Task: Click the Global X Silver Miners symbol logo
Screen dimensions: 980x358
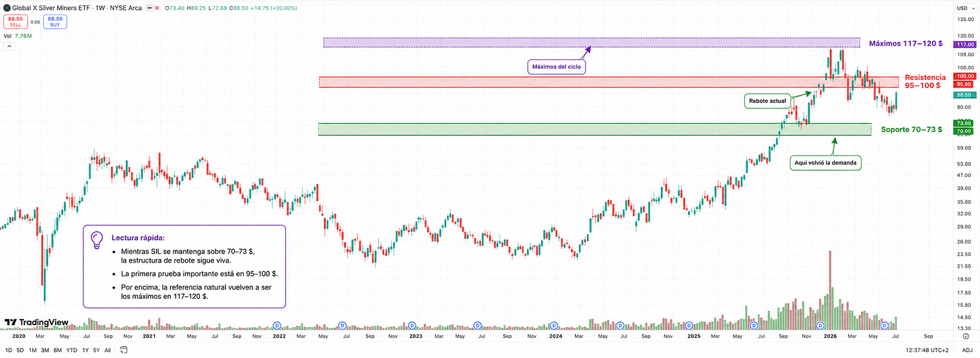Action: point(6,7)
